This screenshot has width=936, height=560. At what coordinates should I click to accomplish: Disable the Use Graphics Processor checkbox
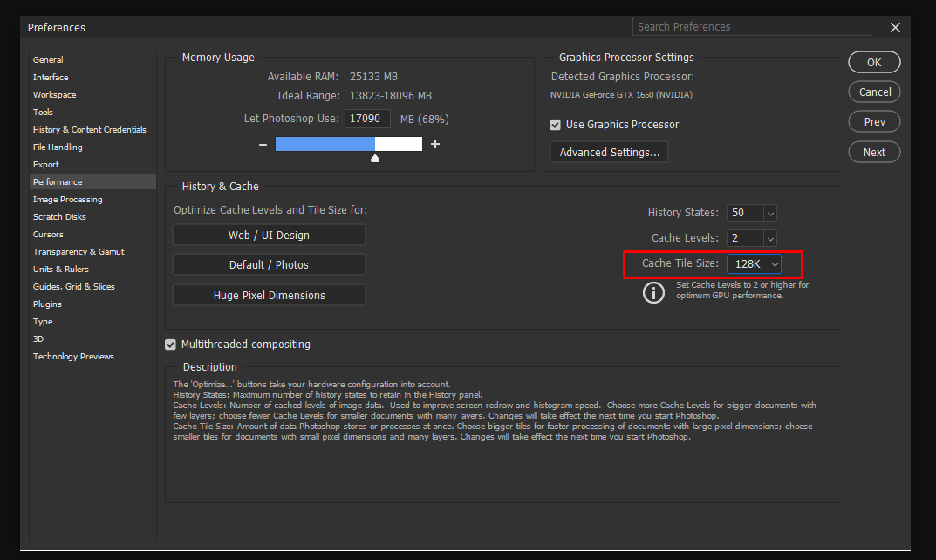tap(555, 124)
